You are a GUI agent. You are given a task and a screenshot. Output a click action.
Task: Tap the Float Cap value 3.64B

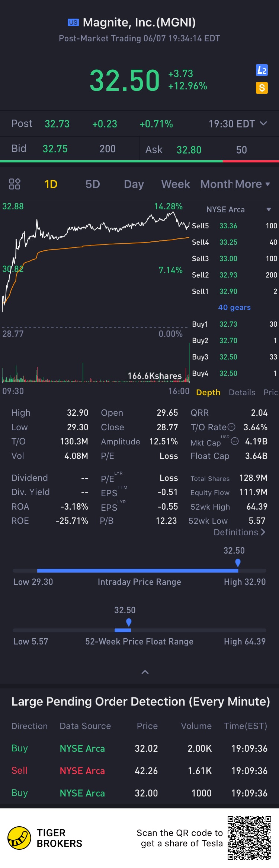coord(256,456)
